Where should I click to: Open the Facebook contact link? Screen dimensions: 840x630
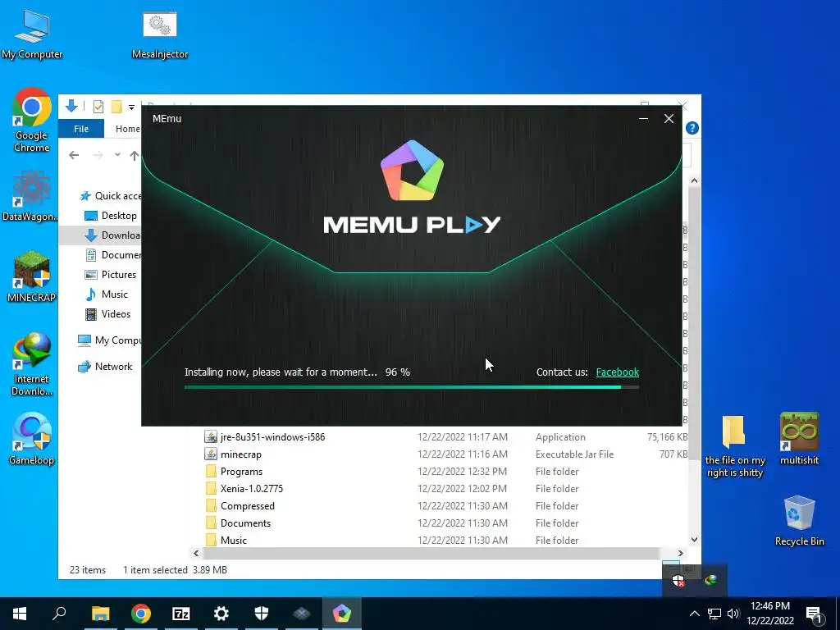tap(617, 372)
